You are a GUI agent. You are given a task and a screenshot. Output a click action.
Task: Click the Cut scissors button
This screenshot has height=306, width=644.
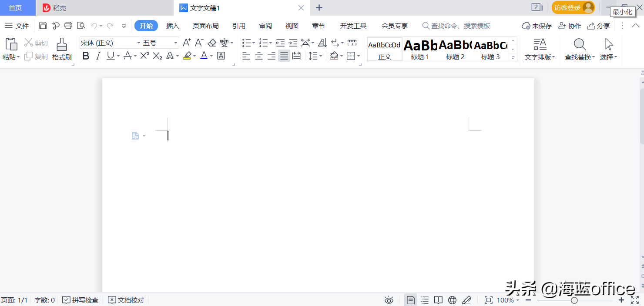[x=36, y=43]
